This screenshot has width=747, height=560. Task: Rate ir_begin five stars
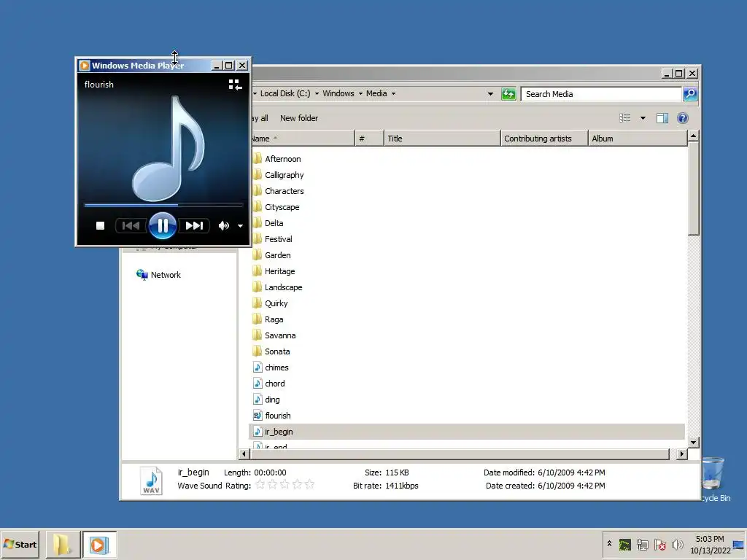pos(309,485)
